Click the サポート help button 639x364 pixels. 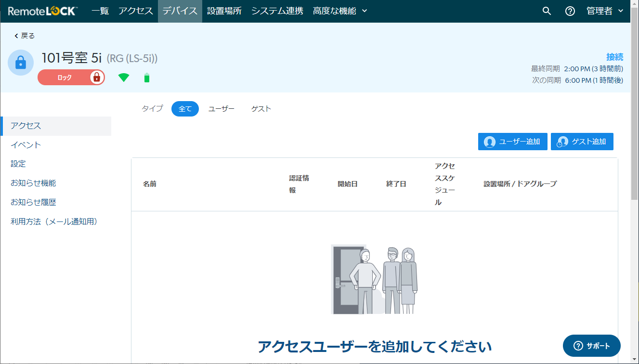(x=592, y=346)
